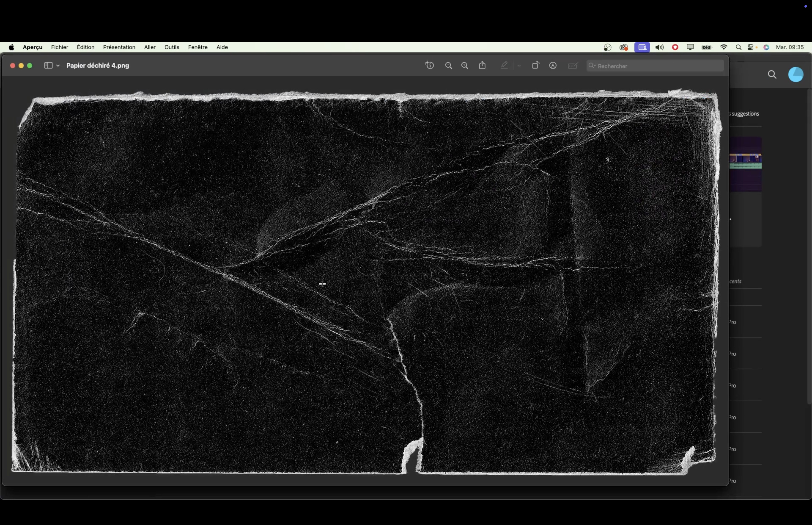Toggle the sidebar view button
This screenshot has width=812, height=525.
pos(48,65)
